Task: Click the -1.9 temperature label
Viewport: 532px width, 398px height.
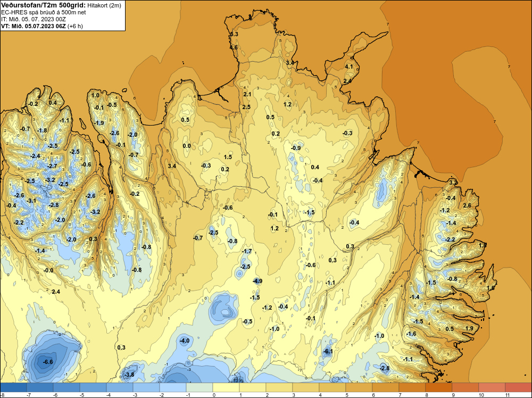Action: pyautogui.click(x=99, y=123)
